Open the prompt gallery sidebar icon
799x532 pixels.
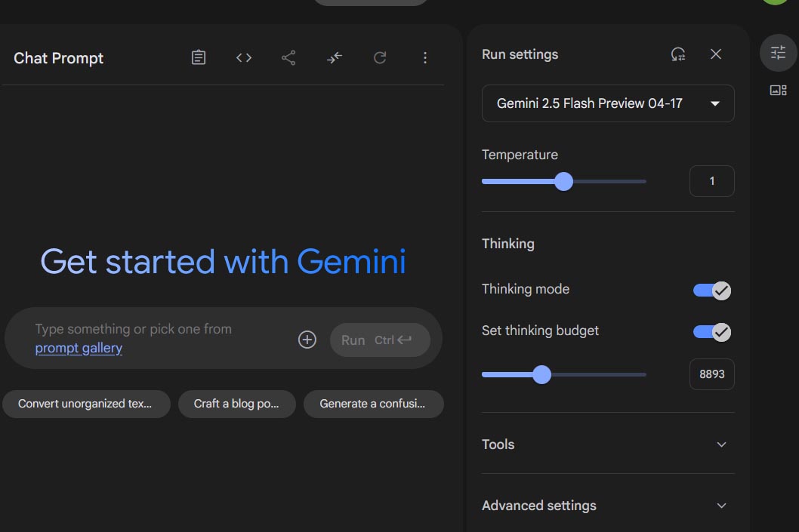778,91
